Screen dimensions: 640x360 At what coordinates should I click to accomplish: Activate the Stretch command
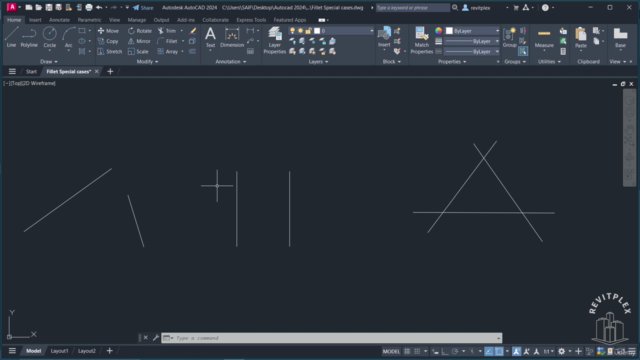(109, 51)
